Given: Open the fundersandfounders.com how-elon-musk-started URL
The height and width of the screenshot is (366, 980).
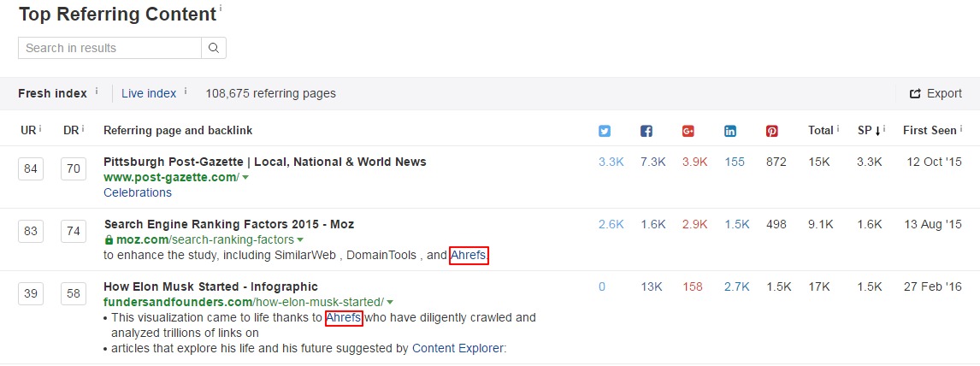Looking at the screenshot, I should [244, 303].
